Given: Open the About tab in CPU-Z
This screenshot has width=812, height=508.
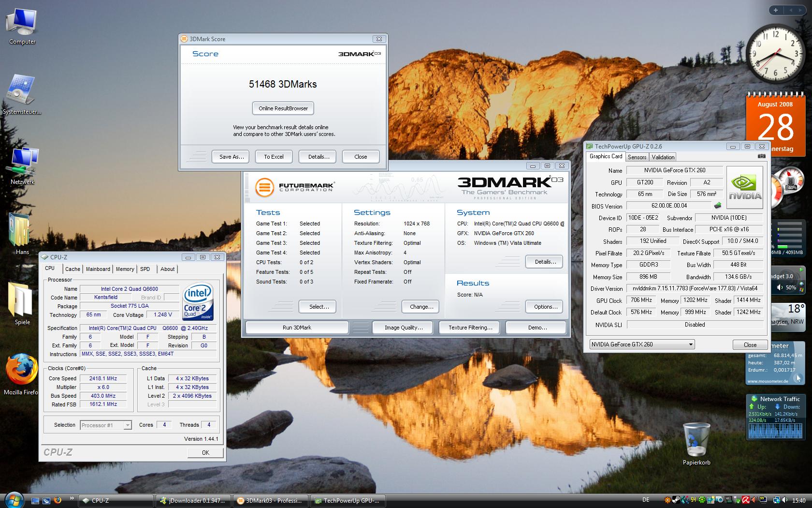Looking at the screenshot, I should (x=168, y=269).
